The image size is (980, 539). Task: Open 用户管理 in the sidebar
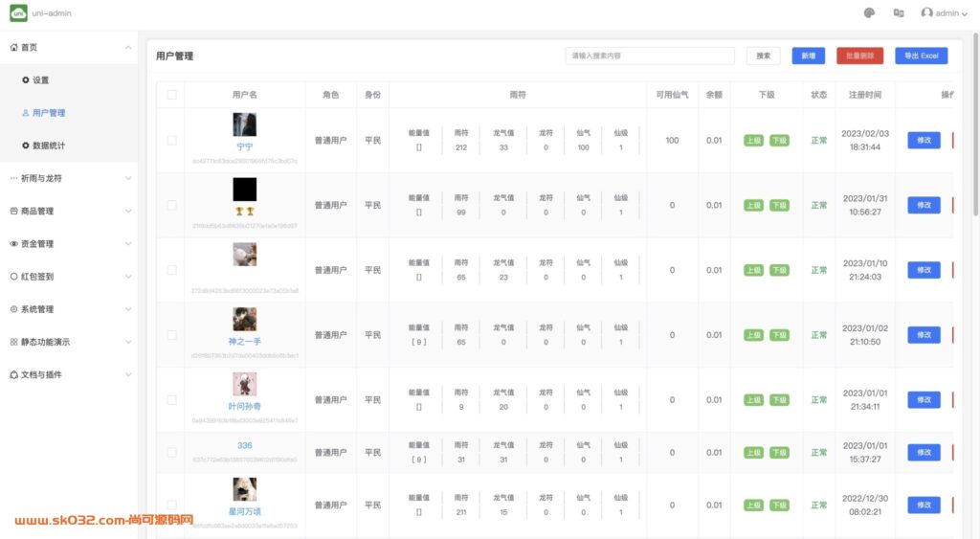48,113
